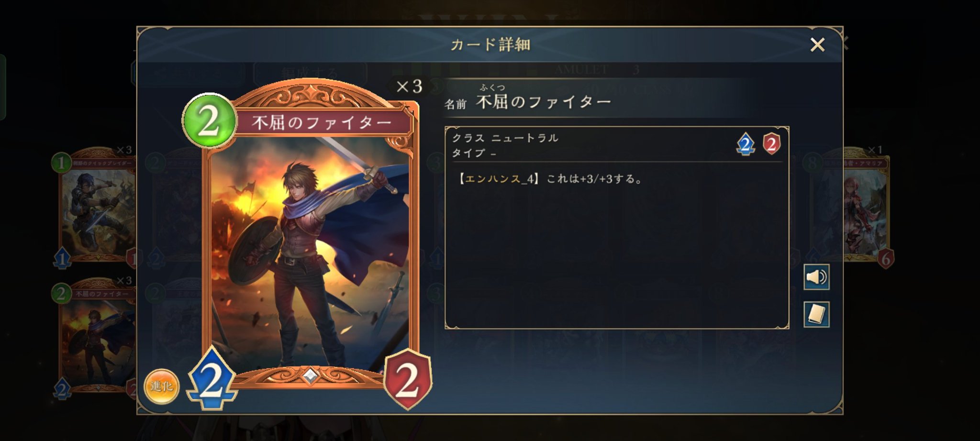Click the small blue attack icon in info panel

tap(746, 144)
